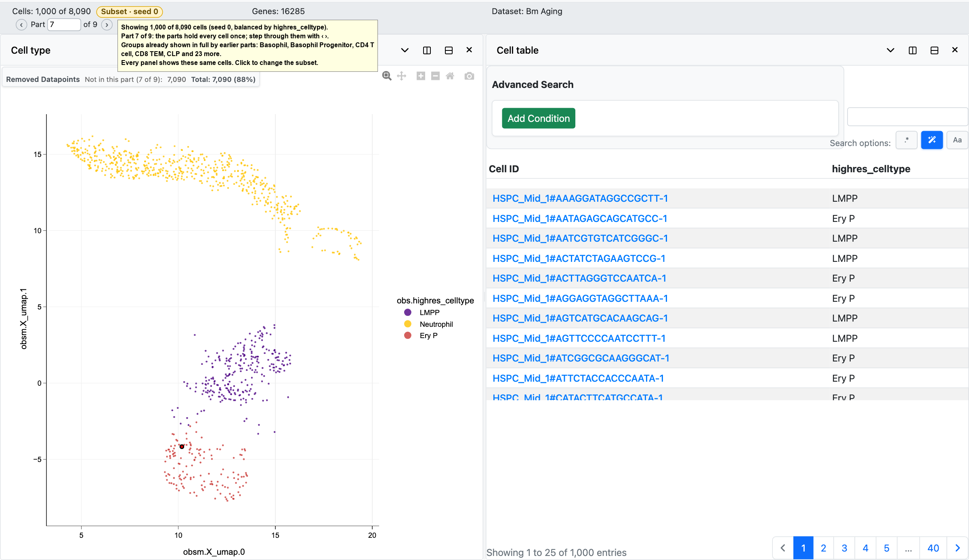Toggle regex search option
The image size is (969, 560).
coord(906,140)
